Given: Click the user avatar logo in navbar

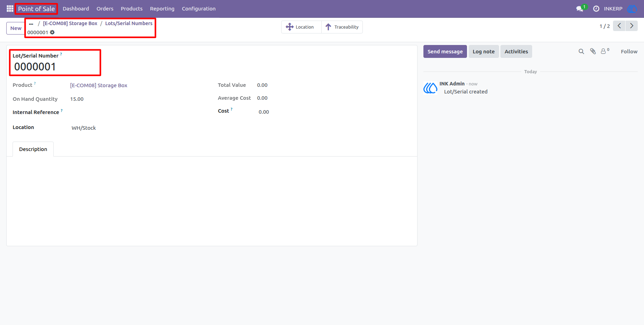Looking at the screenshot, I should coord(632,9).
